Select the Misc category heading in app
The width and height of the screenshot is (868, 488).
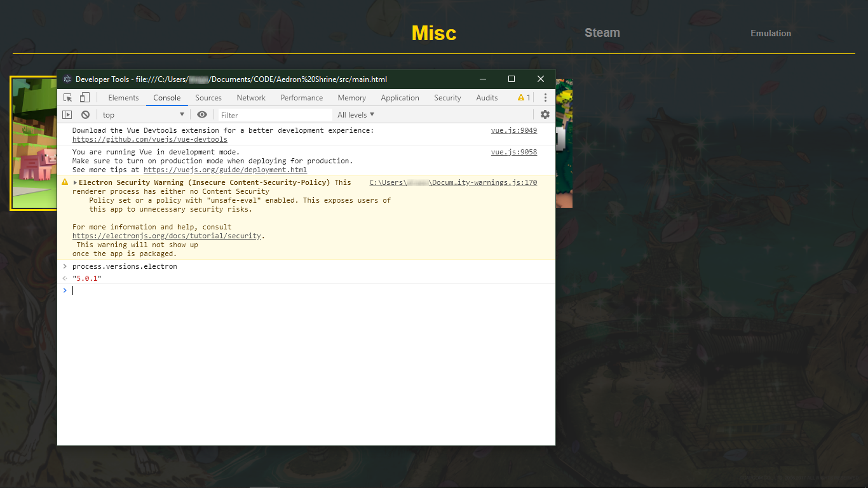point(434,33)
